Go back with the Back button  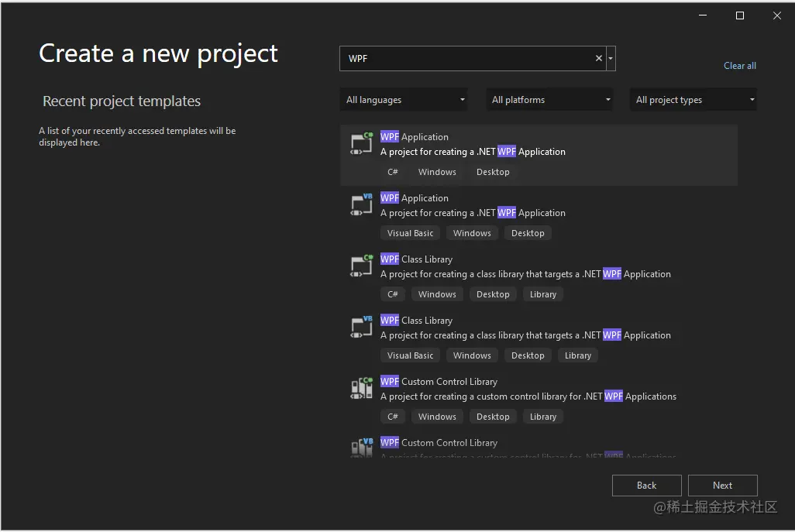click(646, 486)
